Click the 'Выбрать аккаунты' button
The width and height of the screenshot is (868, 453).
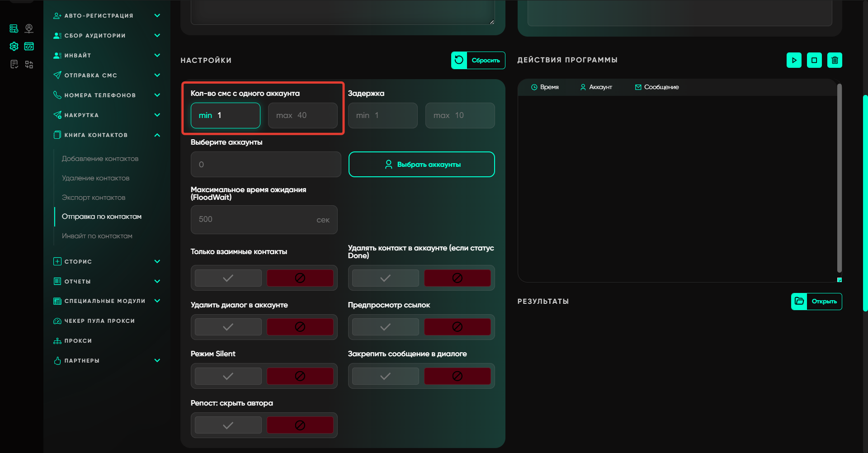tap(421, 165)
